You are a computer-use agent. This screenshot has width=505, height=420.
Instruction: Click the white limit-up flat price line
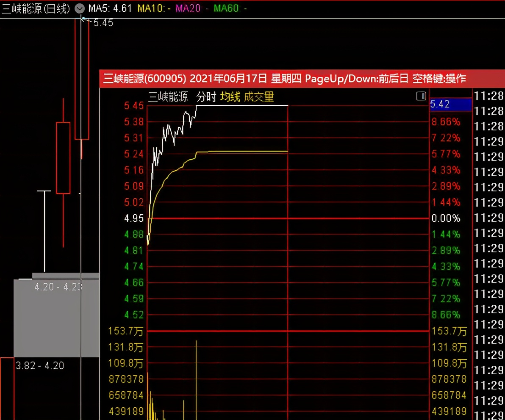[242, 105]
